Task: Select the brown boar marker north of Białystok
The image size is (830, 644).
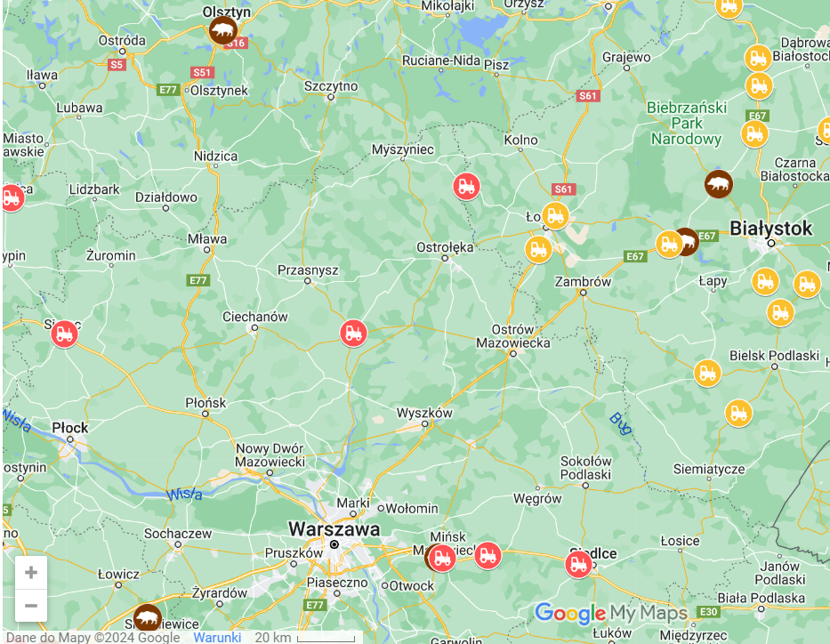Action: [x=718, y=184]
